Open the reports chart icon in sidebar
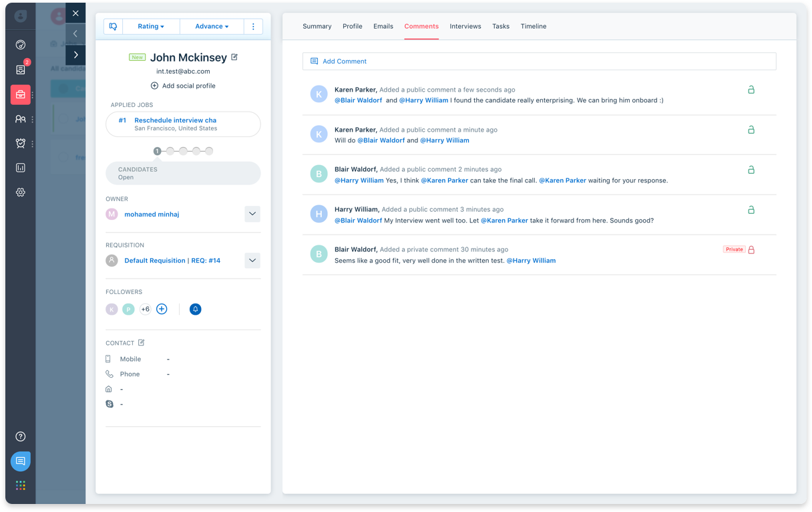 pos(21,168)
